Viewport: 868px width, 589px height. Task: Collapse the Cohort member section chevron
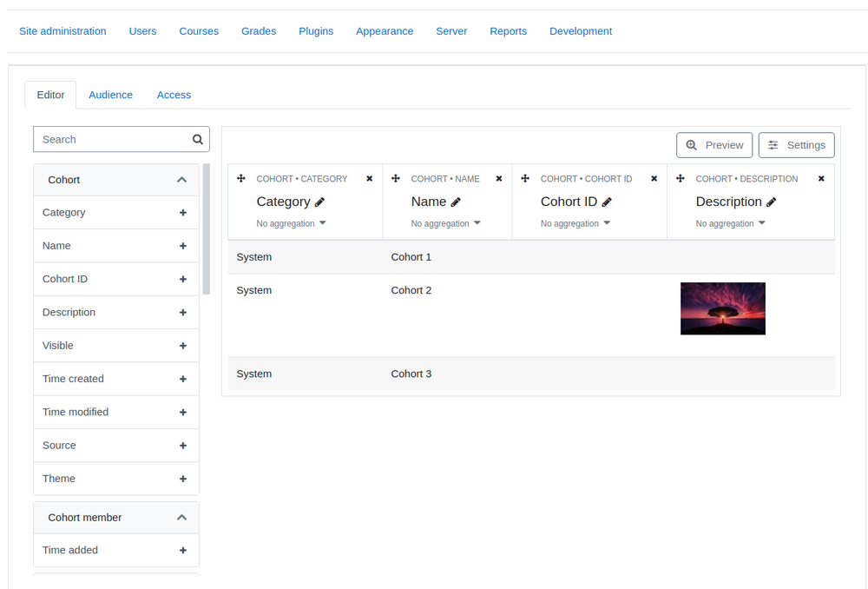[181, 518]
